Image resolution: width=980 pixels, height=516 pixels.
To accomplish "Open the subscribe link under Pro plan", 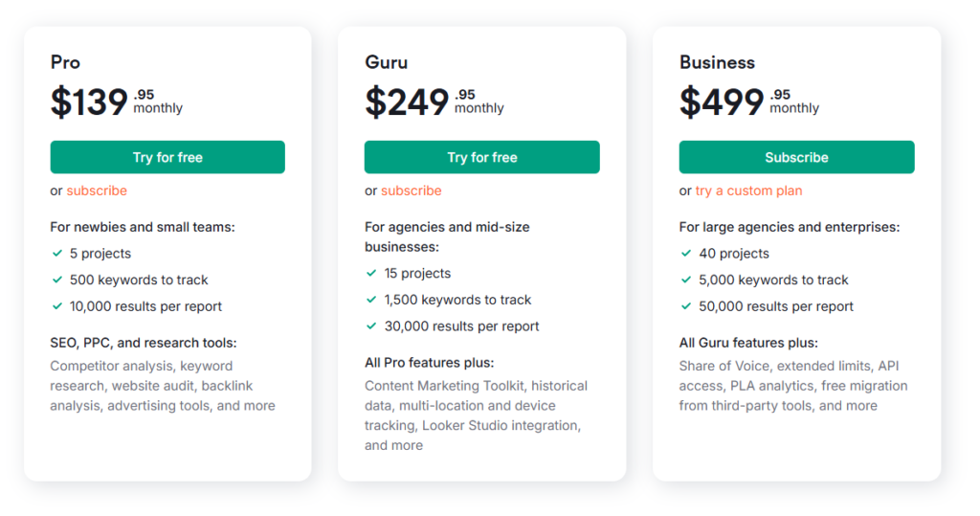I will [x=97, y=191].
